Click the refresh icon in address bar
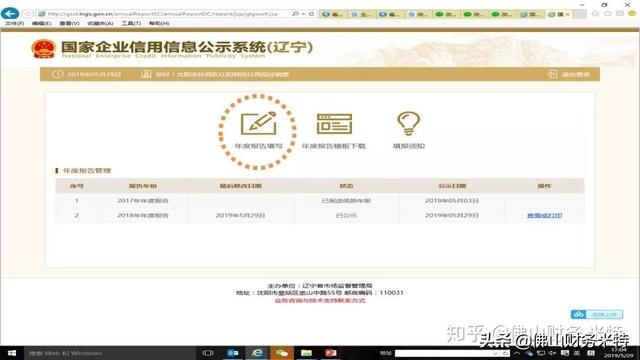The width and height of the screenshot is (640, 360). pos(311,14)
